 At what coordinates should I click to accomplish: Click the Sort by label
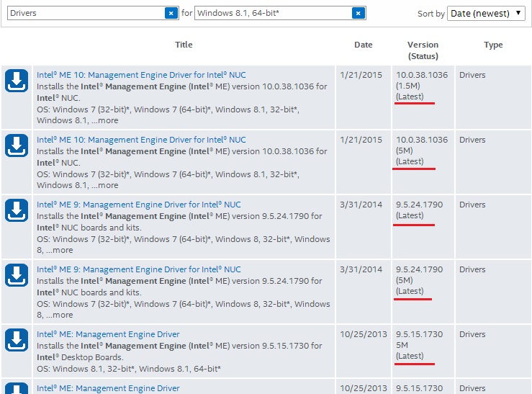click(431, 14)
